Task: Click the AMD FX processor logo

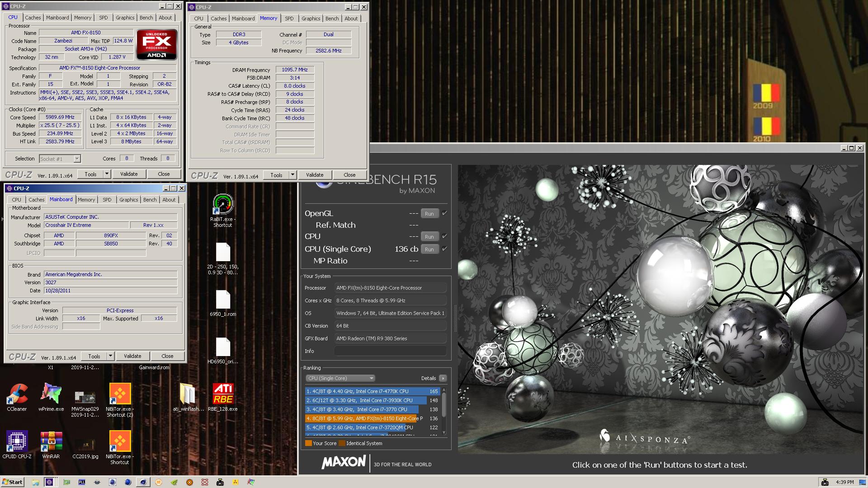Action: 156,44
